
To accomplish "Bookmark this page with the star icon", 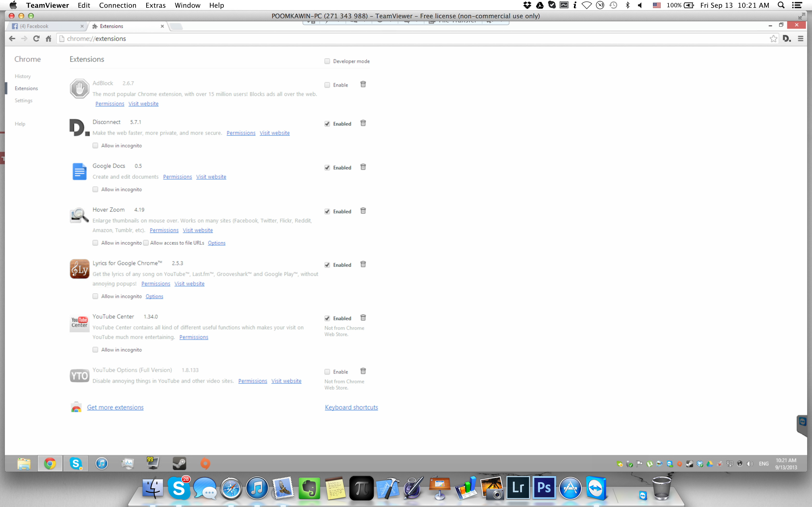I will click(x=773, y=39).
